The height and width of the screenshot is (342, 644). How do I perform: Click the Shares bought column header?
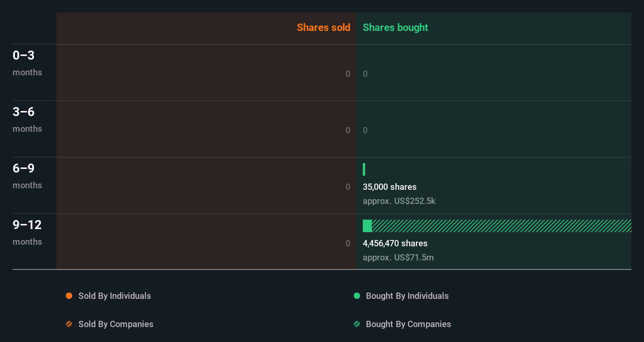pos(395,27)
